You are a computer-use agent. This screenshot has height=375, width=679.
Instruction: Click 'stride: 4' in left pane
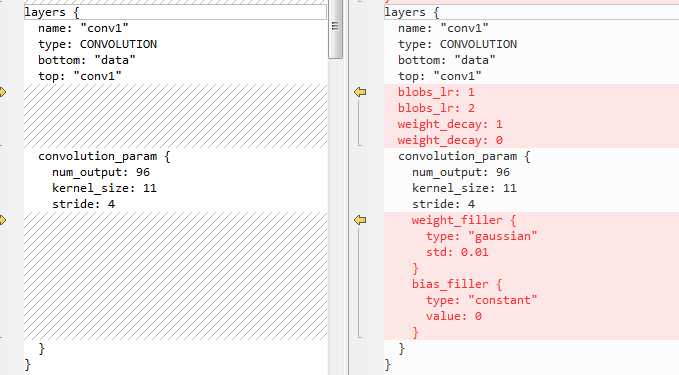[x=84, y=204]
